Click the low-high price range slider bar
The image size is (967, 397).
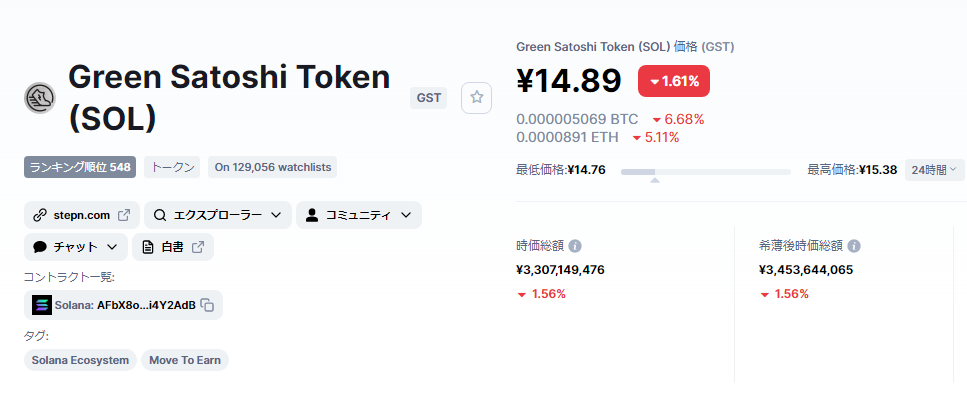pyautogui.click(x=706, y=172)
